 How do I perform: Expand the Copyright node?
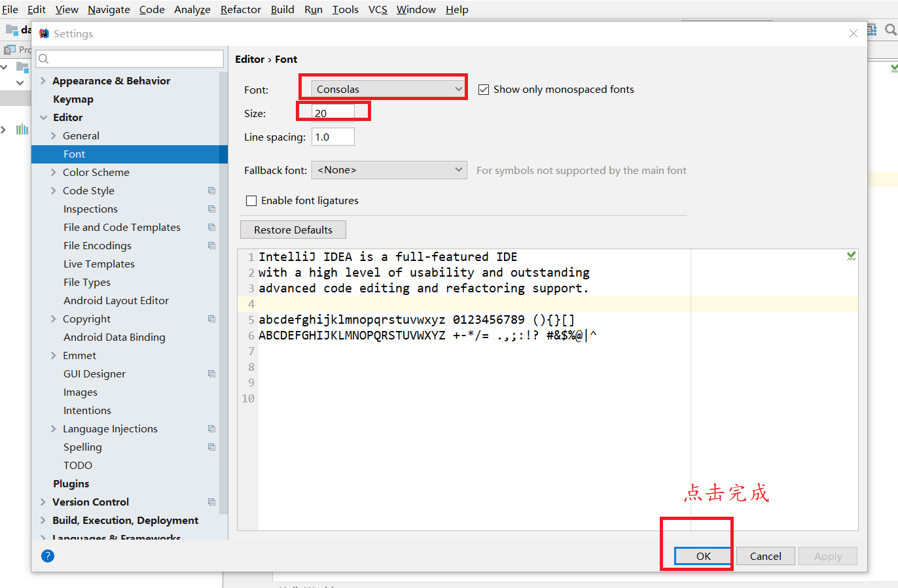click(54, 319)
